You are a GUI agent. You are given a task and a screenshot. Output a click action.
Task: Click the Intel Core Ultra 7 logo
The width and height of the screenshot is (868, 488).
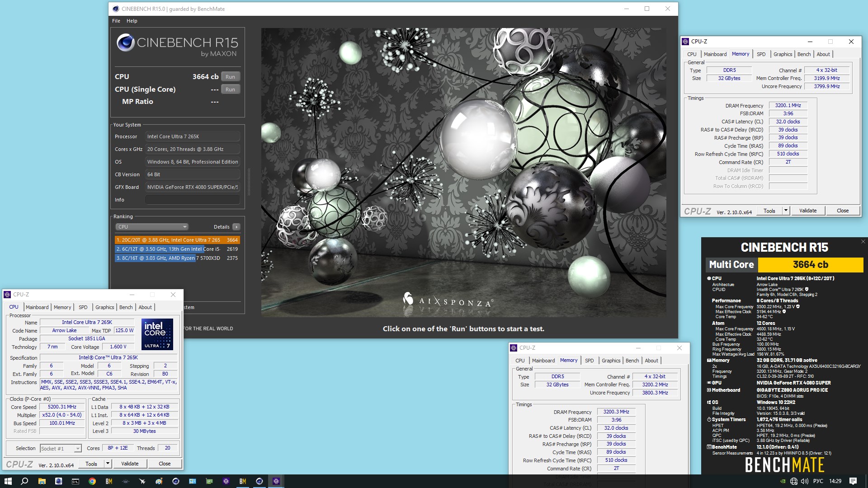(x=157, y=334)
